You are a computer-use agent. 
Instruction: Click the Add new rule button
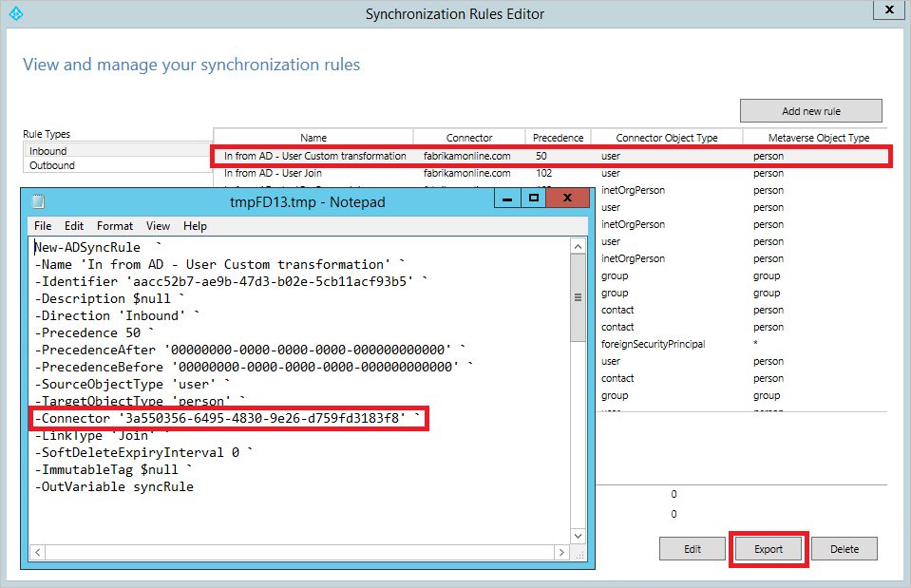click(809, 110)
